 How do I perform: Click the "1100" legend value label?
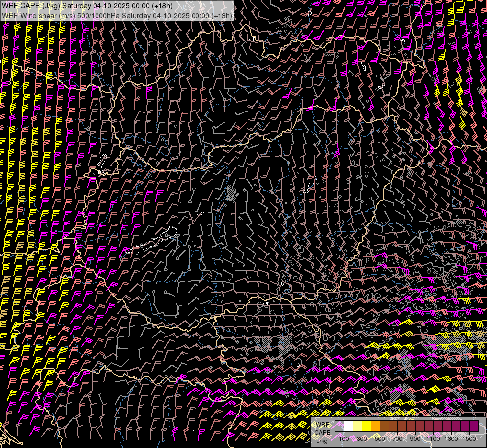(x=433, y=439)
